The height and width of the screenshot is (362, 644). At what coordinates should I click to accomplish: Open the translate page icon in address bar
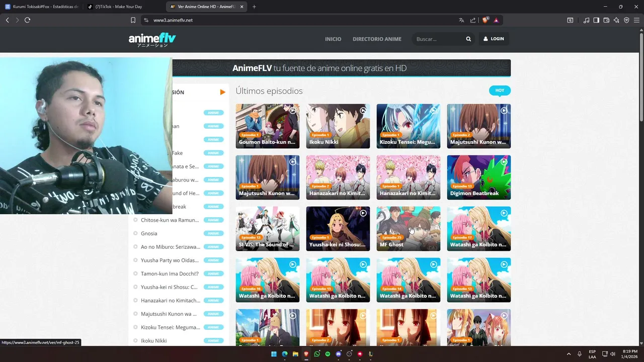pyautogui.click(x=461, y=20)
